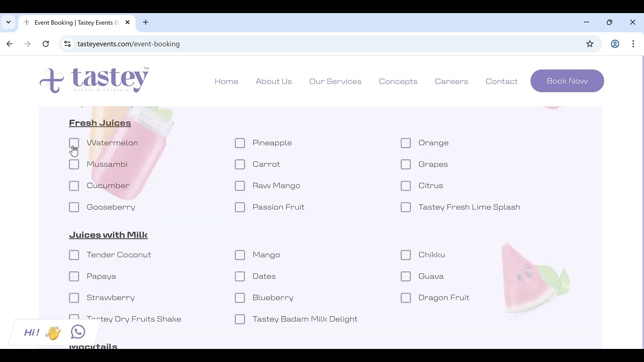The image size is (644, 362).
Task: Reload the page with refresh icon
Action: 46,44
